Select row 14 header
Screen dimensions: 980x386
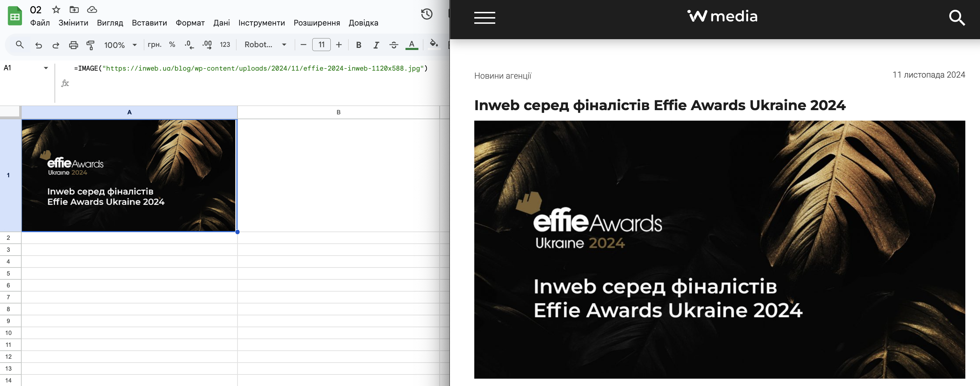point(8,380)
